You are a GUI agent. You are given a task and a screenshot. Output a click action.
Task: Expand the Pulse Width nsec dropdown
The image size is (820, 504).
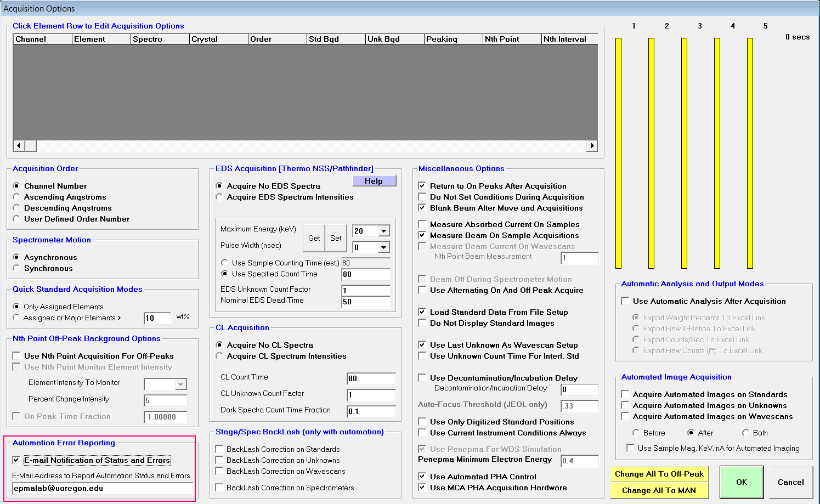point(384,247)
